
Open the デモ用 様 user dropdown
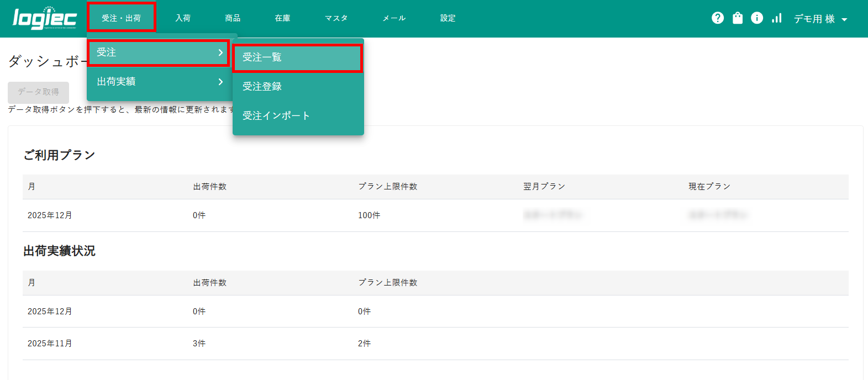[820, 19]
